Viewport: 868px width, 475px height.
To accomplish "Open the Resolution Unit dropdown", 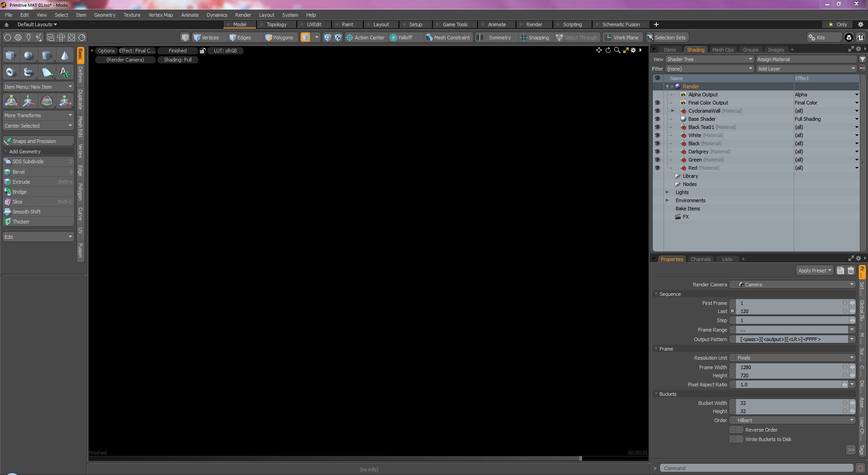I will pos(796,358).
